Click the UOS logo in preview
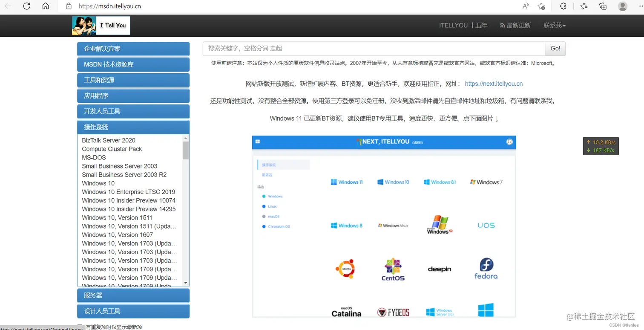This screenshot has width=644, height=330. coord(486,225)
